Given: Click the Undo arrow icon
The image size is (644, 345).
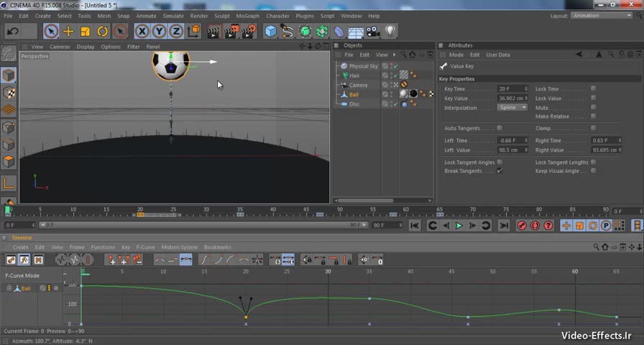Looking at the screenshot, I should [12, 31].
